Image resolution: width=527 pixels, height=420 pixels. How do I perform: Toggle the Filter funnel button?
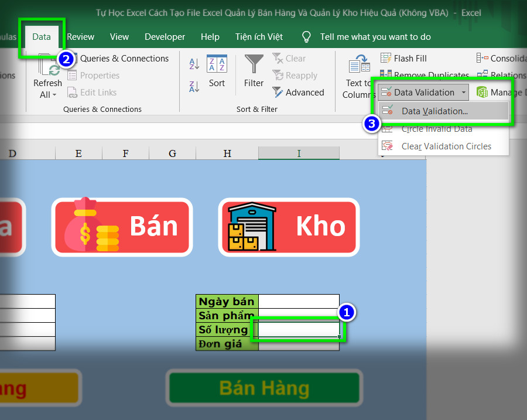[254, 64]
